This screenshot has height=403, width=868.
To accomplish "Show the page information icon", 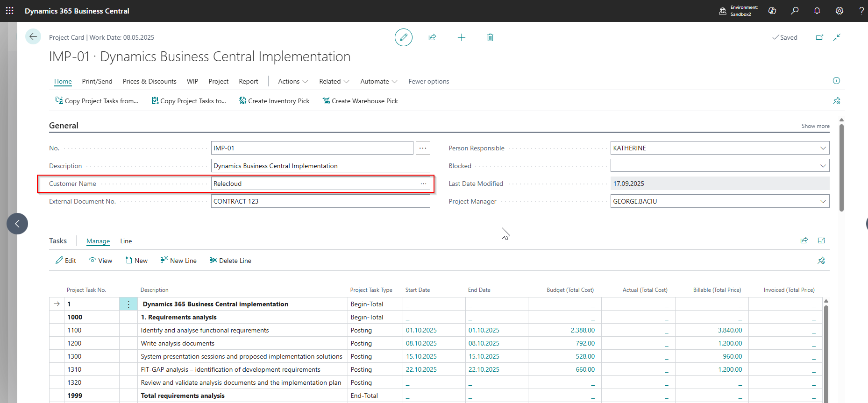I will pos(836,81).
